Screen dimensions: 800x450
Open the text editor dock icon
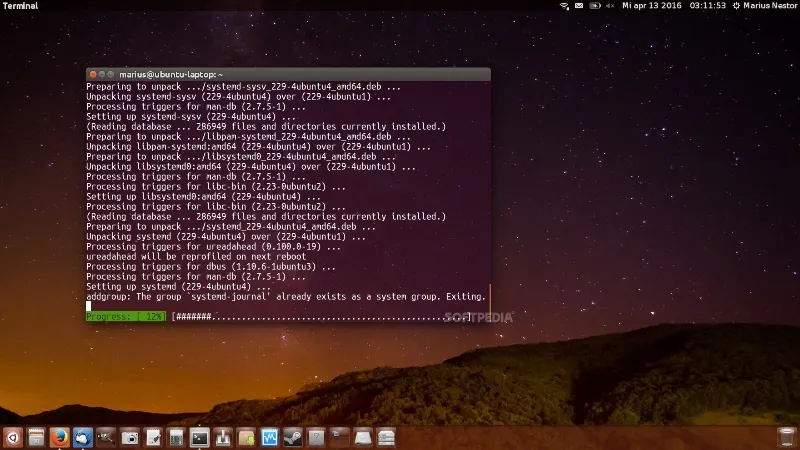click(153, 437)
